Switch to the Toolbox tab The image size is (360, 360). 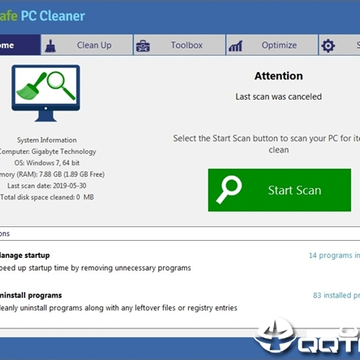(180, 45)
